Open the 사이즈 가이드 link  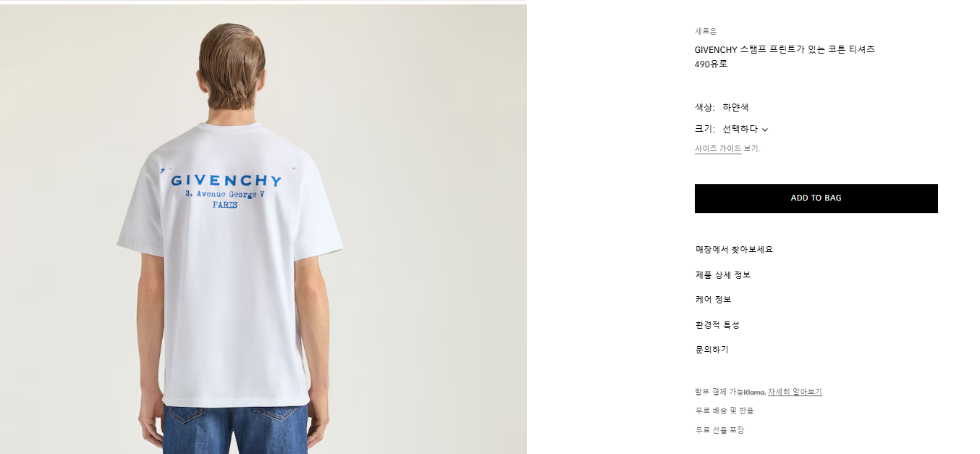click(x=718, y=148)
